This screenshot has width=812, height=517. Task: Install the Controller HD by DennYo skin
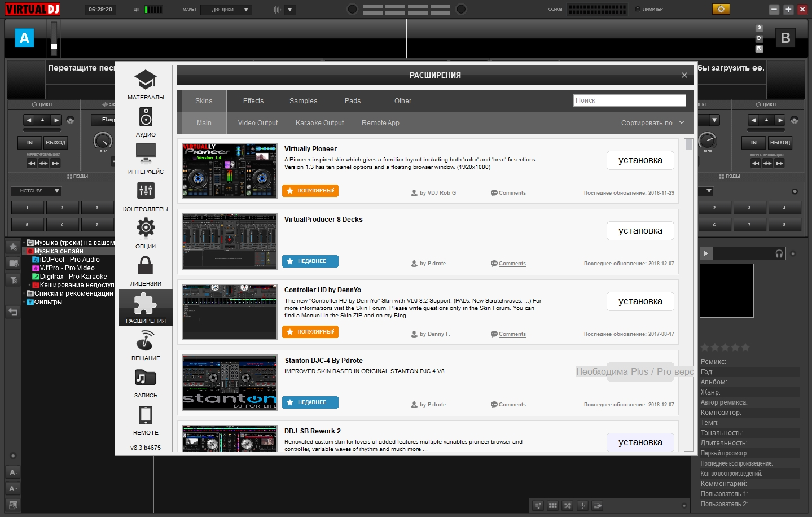pyautogui.click(x=640, y=301)
